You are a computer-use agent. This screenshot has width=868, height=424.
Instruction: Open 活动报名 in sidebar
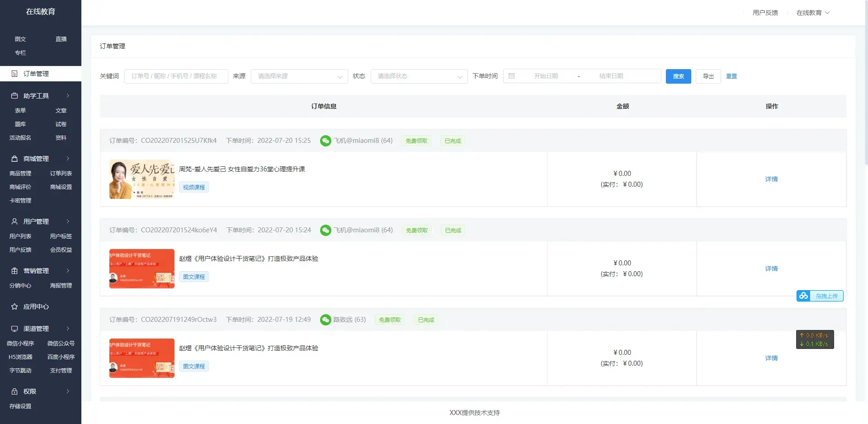pos(20,138)
